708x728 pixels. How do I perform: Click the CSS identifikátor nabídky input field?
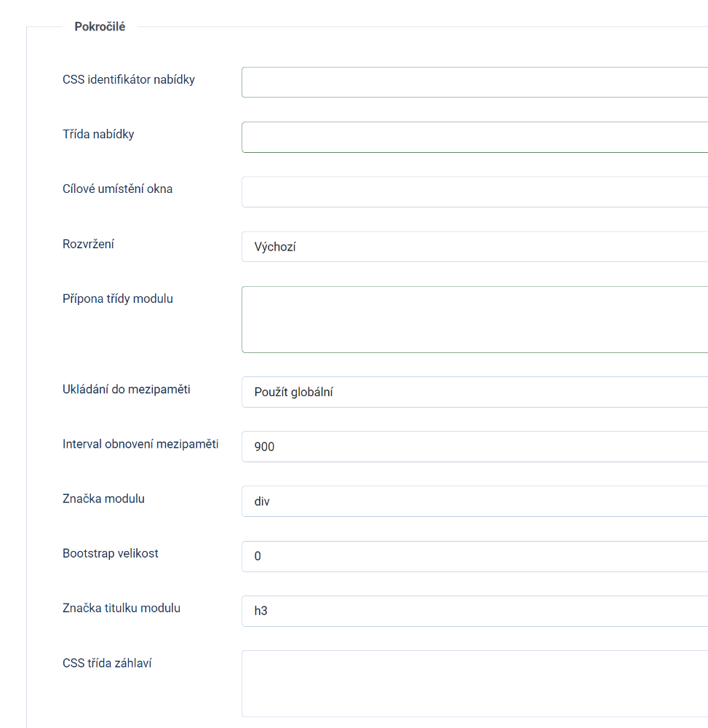point(474,82)
